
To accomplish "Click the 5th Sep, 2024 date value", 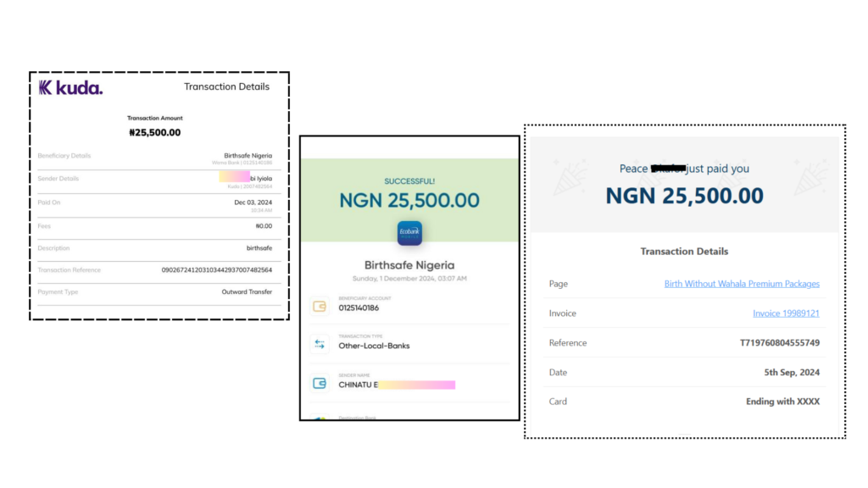I will pos(790,373).
